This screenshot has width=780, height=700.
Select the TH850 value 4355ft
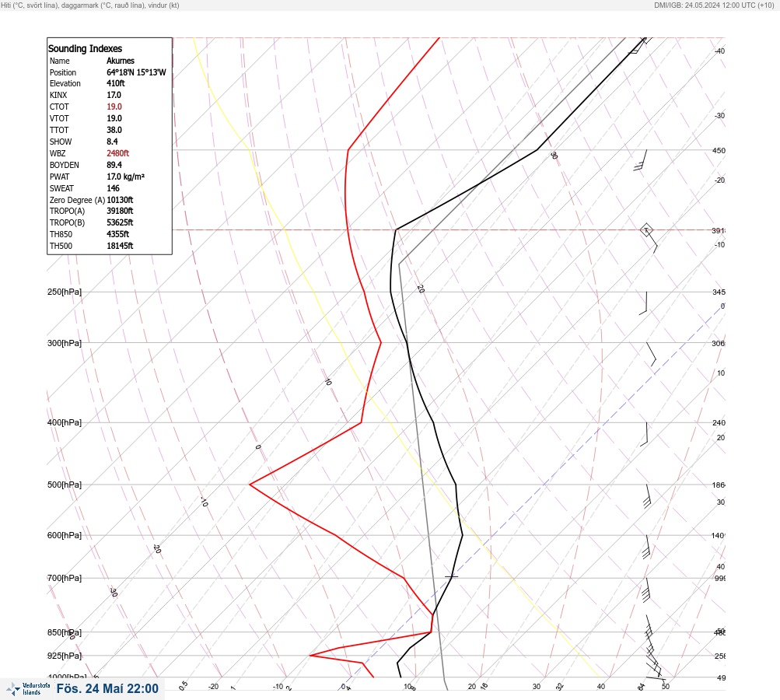[x=117, y=234]
